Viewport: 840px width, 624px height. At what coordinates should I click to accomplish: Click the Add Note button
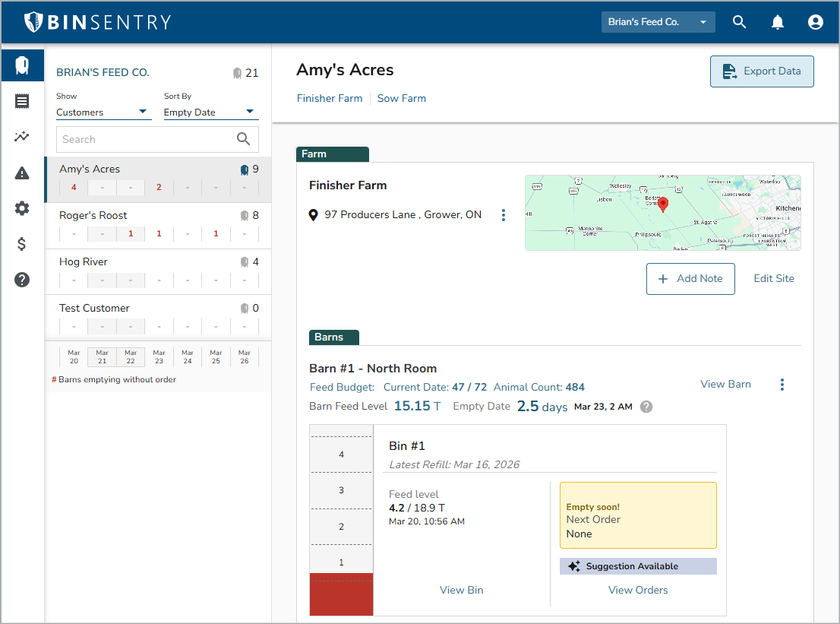tap(690, 279)
